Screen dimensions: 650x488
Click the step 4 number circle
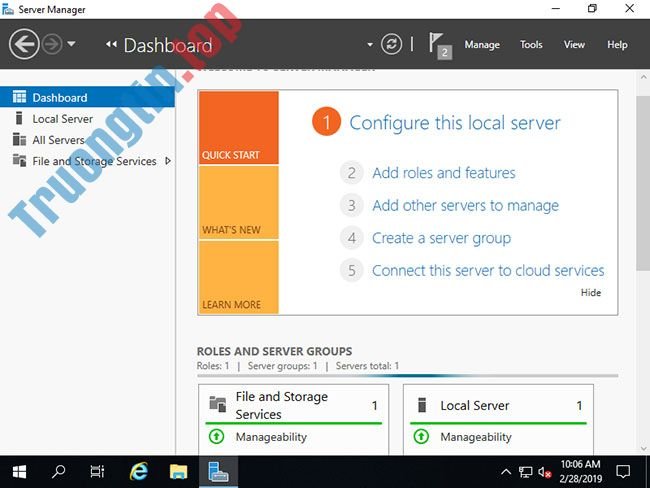(x=352, y=238)
